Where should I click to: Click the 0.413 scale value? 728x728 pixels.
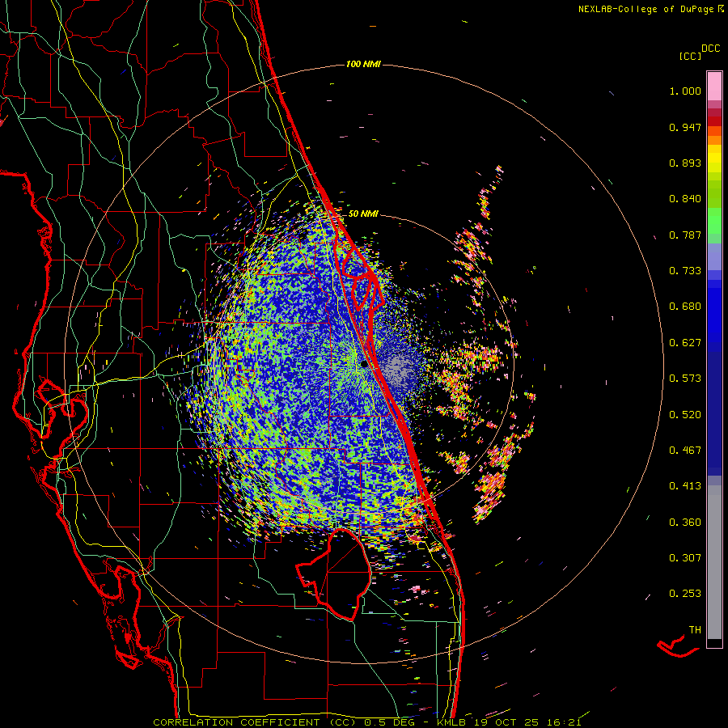685,486
